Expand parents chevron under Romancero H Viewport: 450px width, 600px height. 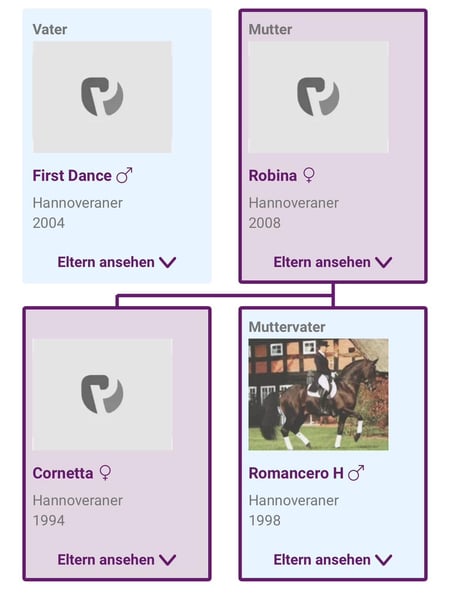pyautogui.click(x=384, y=560)
